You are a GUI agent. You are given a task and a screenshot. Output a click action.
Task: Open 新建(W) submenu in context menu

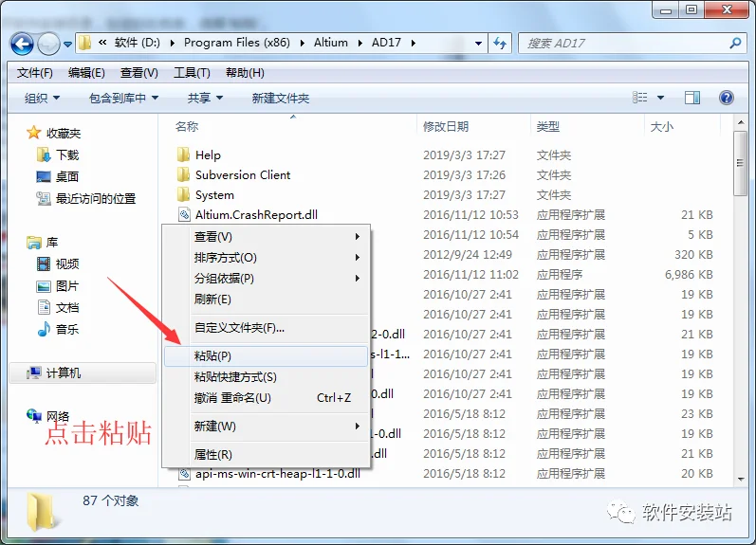click(x=267, y=427)
